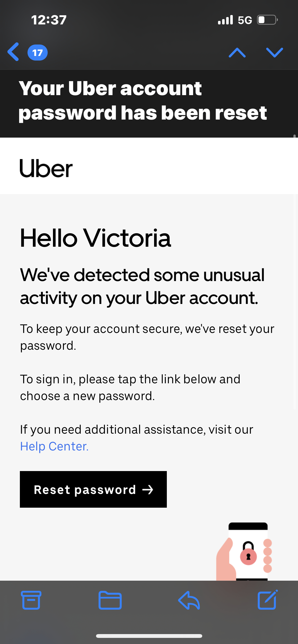Screen dimensions: 298x644
Task: Tap the reply arrow icon
Action: point(189,600)
